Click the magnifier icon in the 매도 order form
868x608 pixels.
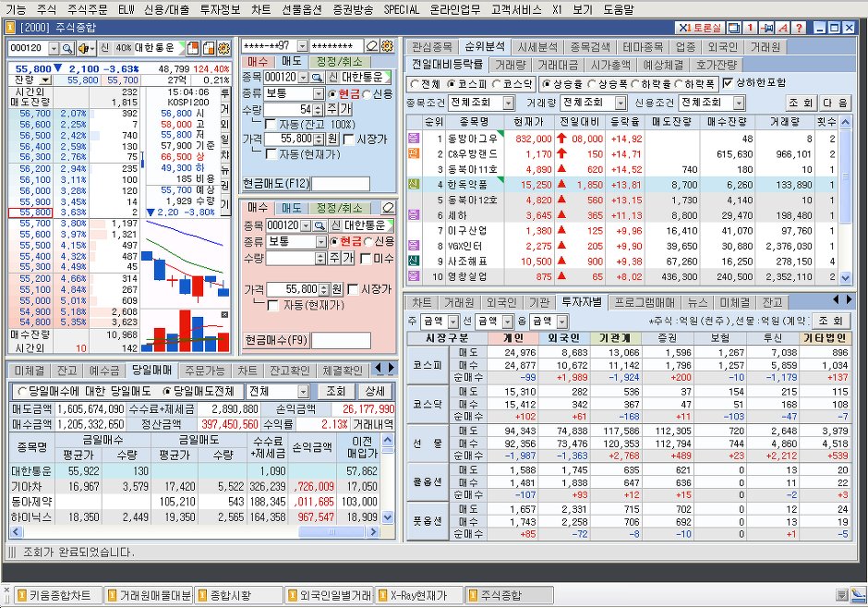318,77
